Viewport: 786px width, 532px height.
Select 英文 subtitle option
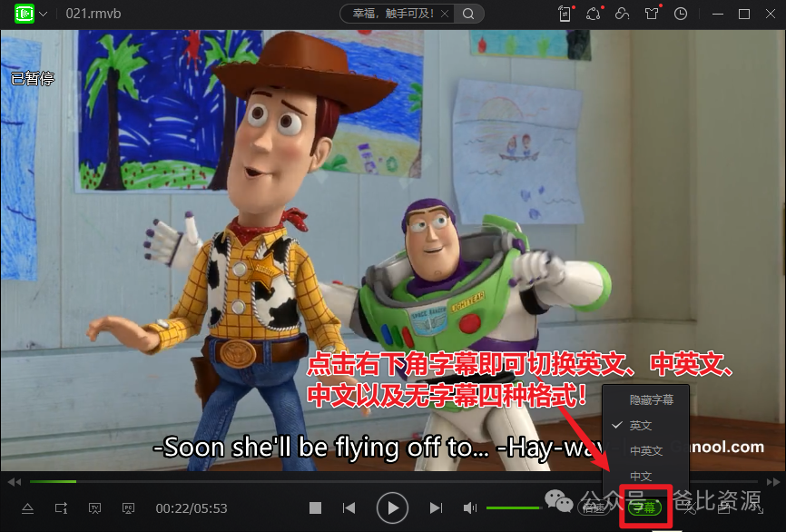(x=645, y=425)
